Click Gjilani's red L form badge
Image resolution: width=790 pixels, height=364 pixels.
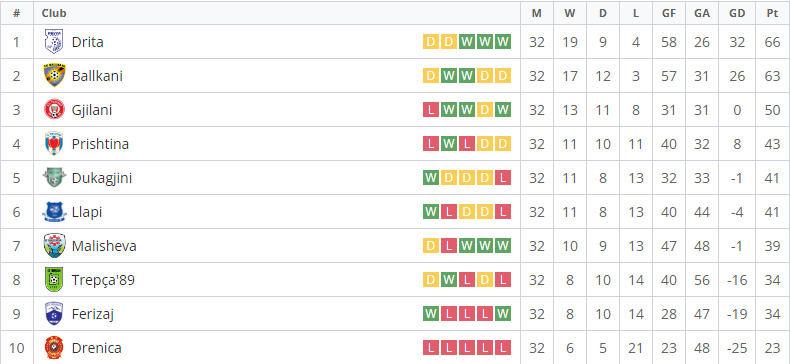tap(431, 109)
